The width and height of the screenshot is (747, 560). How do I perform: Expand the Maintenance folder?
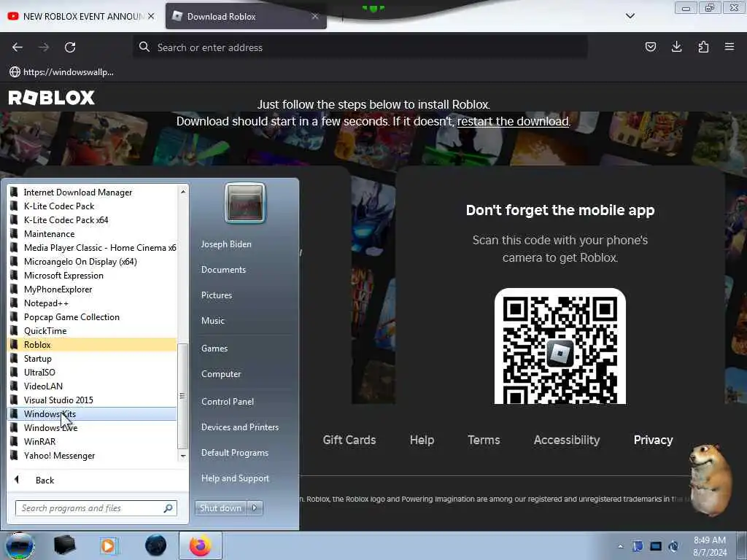coord(91,234)
